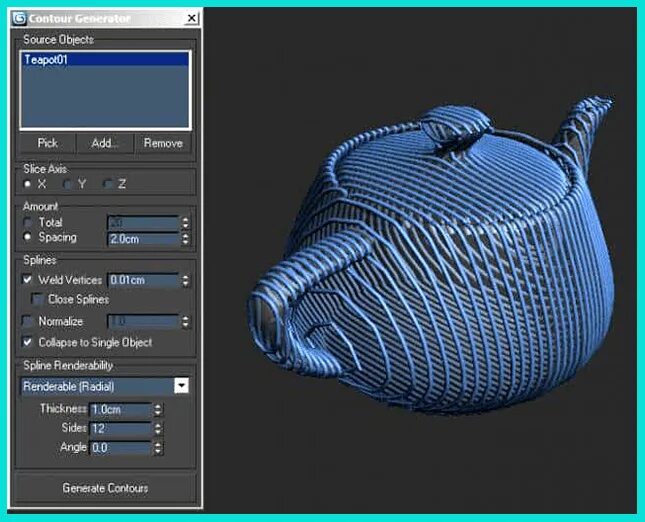Click the Add... button
645x522 pixels.
(105, 143)
